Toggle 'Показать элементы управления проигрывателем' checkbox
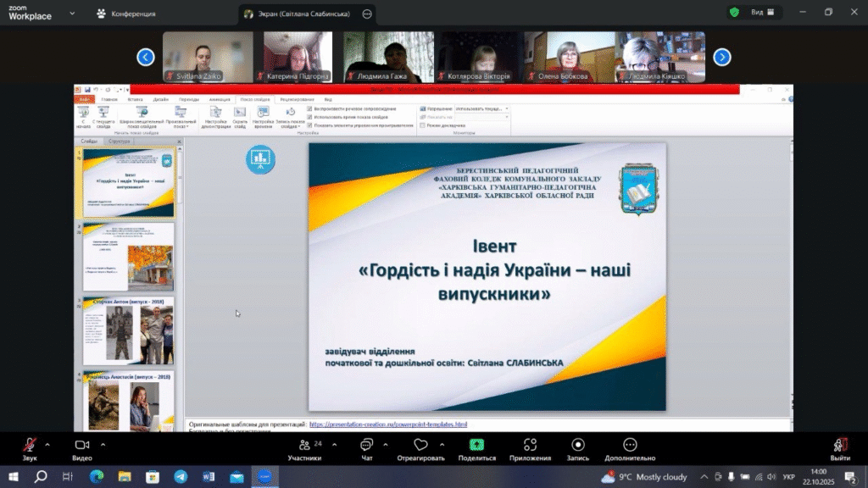The width and height of the screenshot is (868, 488). click(x=309, y=125)
